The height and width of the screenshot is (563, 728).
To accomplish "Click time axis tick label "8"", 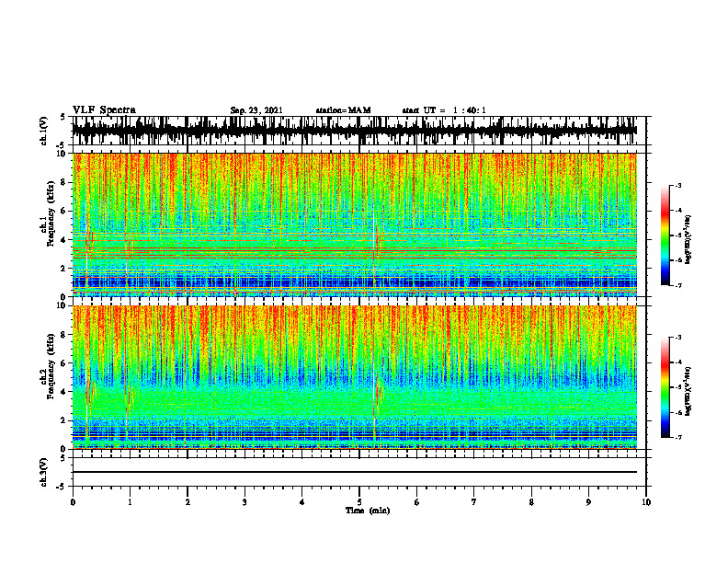I will click(x=531, y=502).
